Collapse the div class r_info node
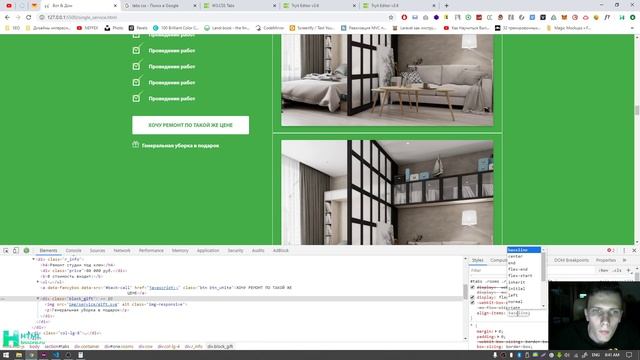Viewport: 640px width, 360px height. point(34,259)
